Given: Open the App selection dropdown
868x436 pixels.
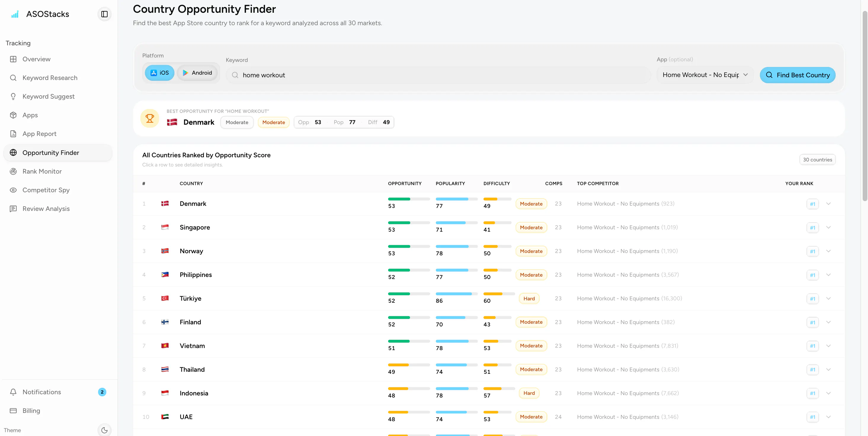Looking at the screenshot, I should point(705,75).
